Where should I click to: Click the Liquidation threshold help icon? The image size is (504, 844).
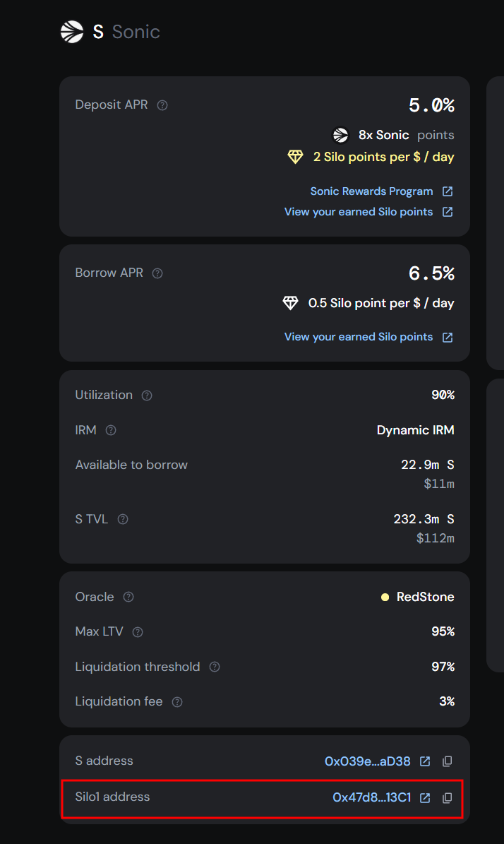(x=215, y=667)
